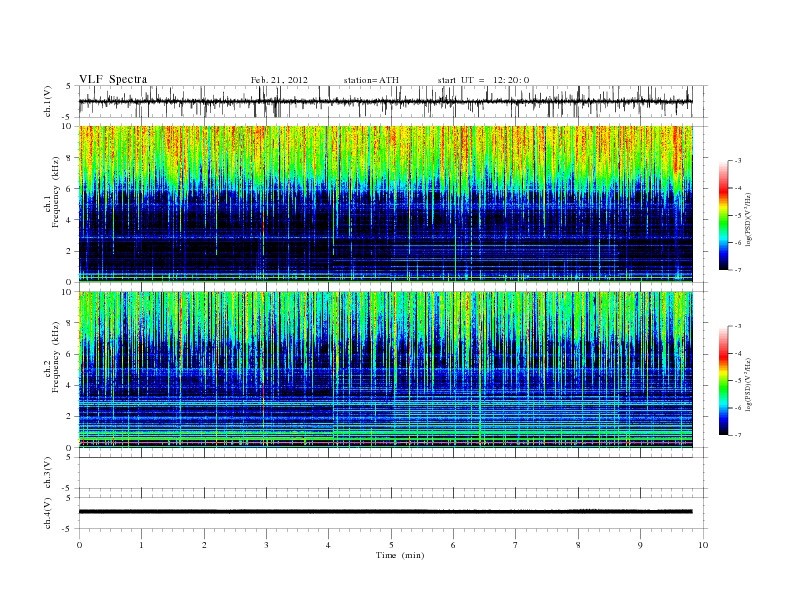
Task: Click time-axis tick label "2"
Action: click(204, 545)
